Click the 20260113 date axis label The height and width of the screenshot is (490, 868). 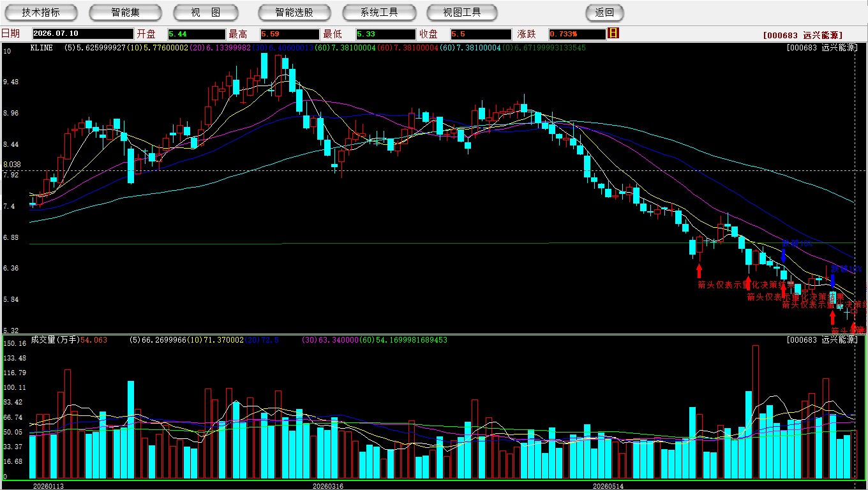(49, 486)
